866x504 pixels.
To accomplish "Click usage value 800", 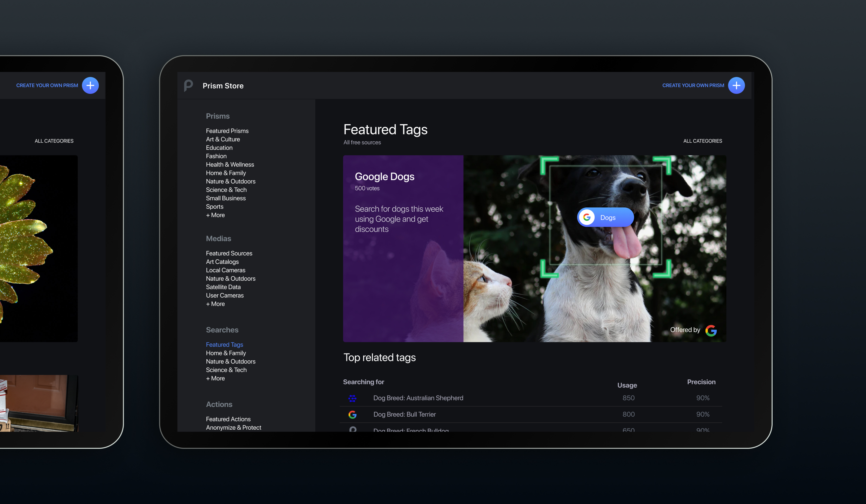I will (x=628, y=415).
